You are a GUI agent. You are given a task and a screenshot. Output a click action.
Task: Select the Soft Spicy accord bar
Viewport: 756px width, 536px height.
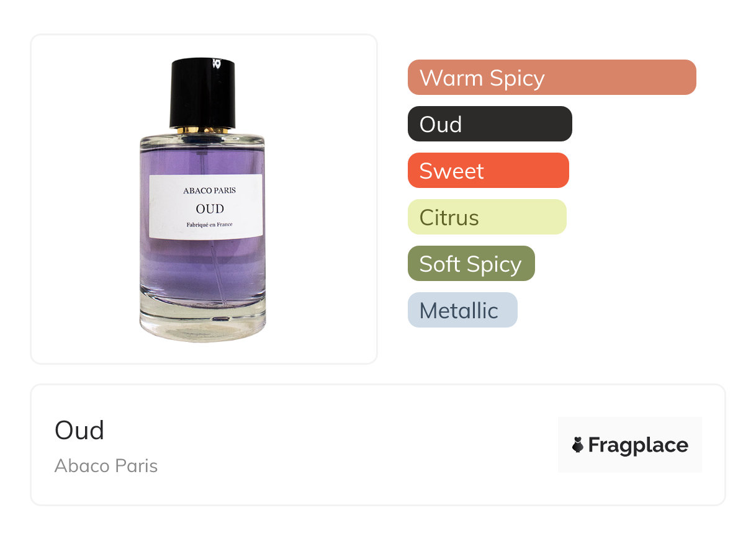(471, 264)
